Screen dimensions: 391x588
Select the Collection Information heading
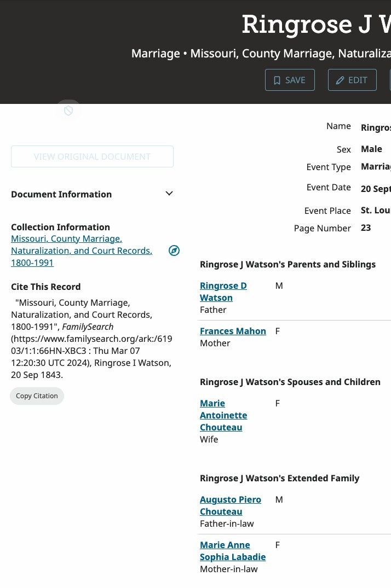[x=60, y=227]
